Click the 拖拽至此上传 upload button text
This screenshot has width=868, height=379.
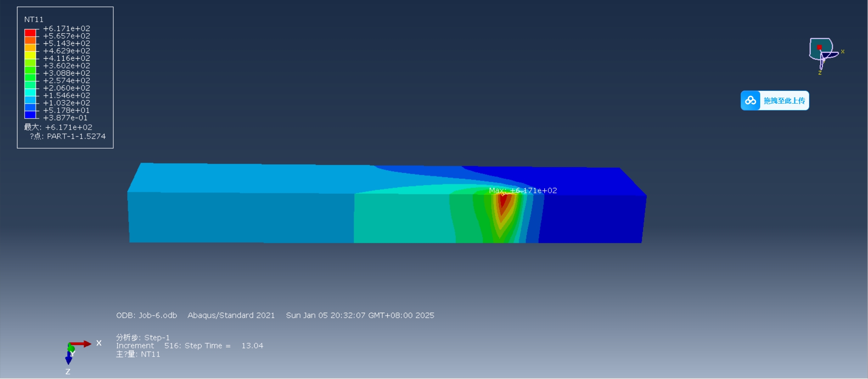[x=784, y=101]
